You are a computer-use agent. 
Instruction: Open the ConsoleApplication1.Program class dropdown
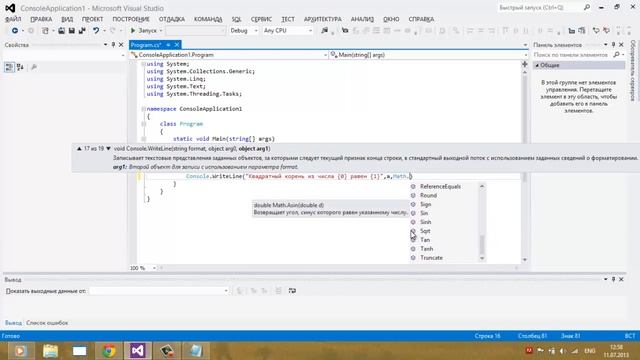(229, 55)
